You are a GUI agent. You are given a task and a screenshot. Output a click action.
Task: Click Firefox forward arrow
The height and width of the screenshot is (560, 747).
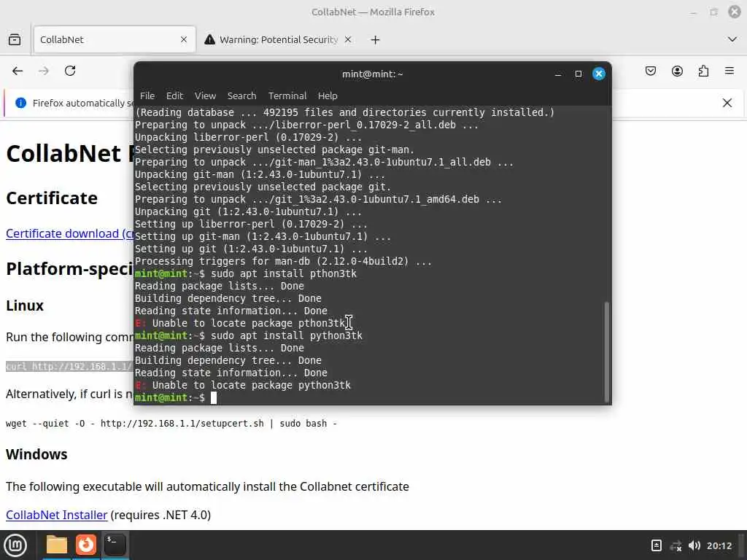44,71
